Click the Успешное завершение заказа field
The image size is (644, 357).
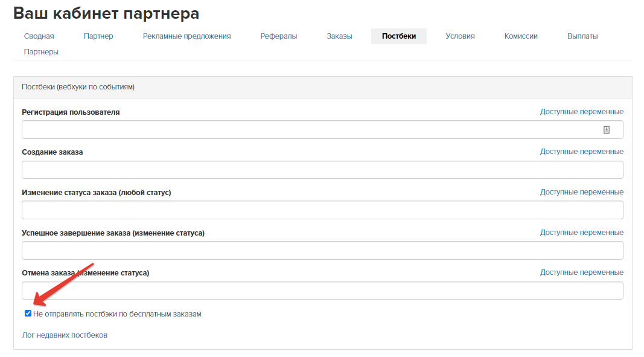322,251
